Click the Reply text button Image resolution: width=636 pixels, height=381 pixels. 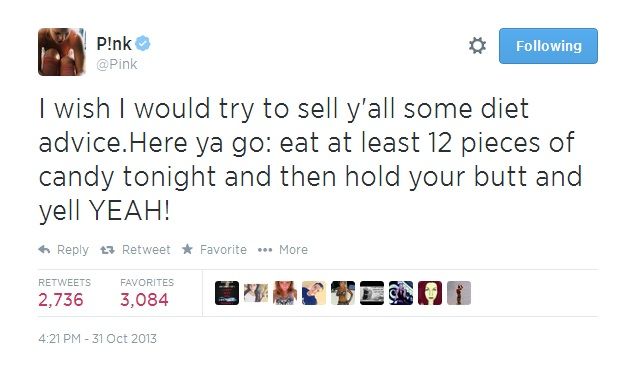(73, 250)
